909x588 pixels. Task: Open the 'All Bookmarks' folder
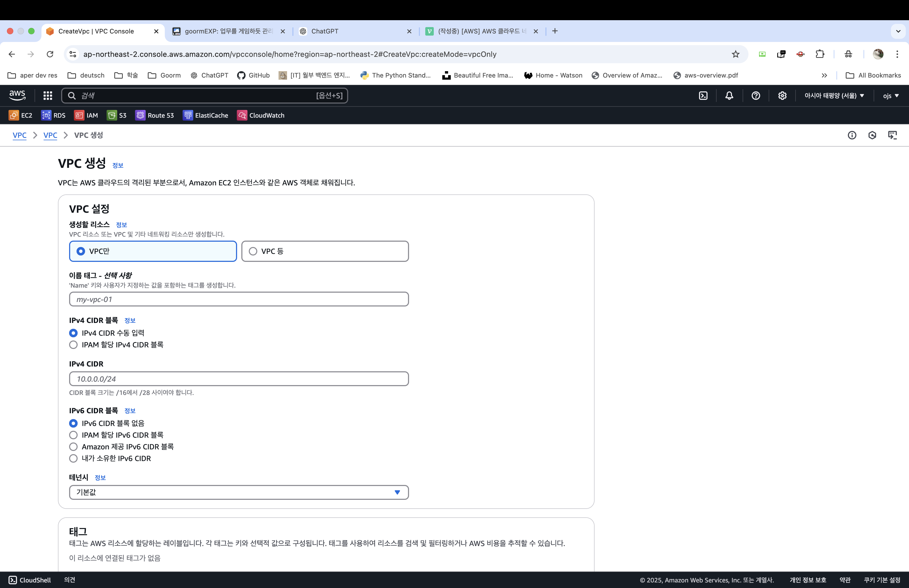click(x=873, y=75)
